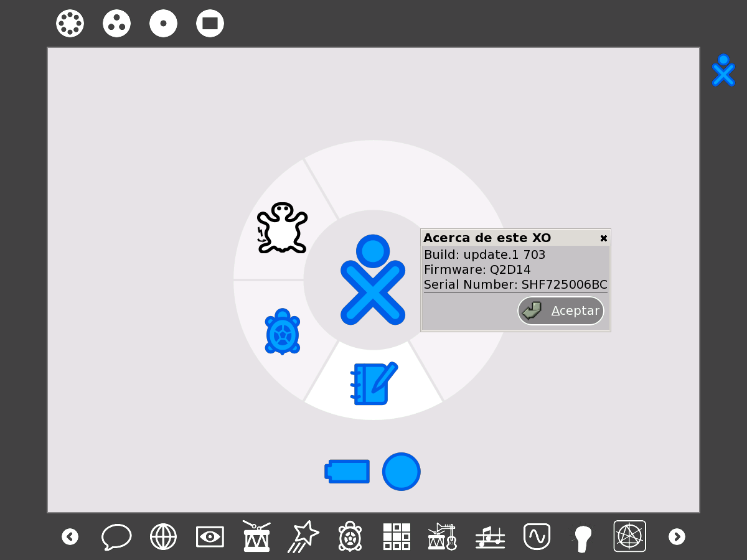Check the battery status icon
Screen dimensions: 747x560
point(347,471)
